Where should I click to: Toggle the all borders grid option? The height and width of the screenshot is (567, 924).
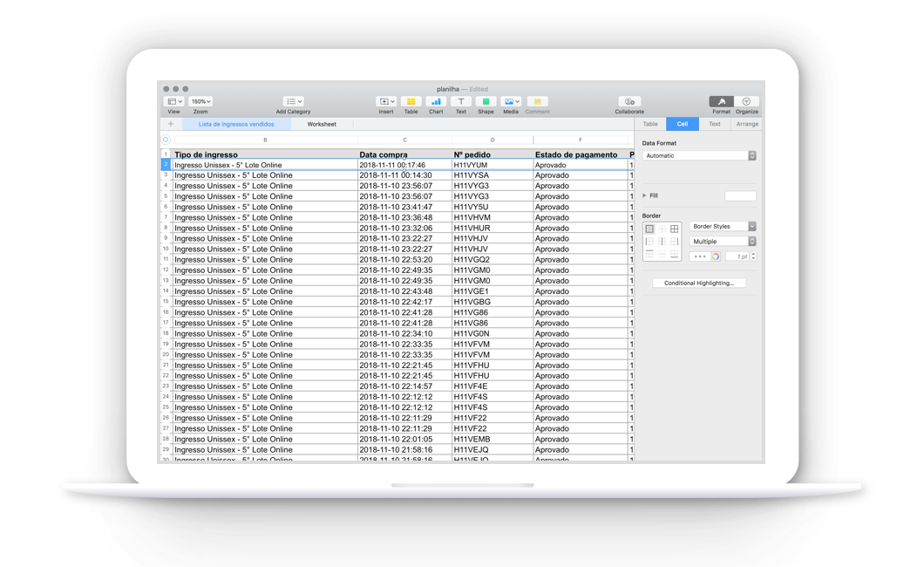click(x=674, y=229)
